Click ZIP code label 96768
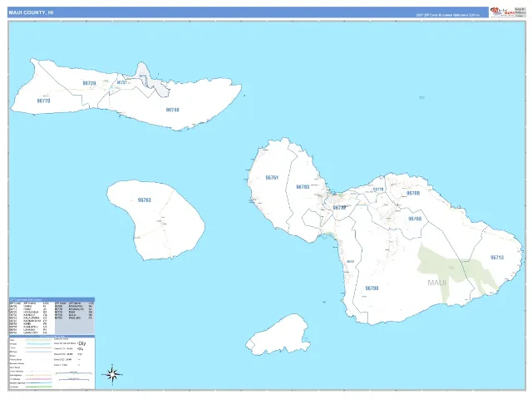 [415, 219]
